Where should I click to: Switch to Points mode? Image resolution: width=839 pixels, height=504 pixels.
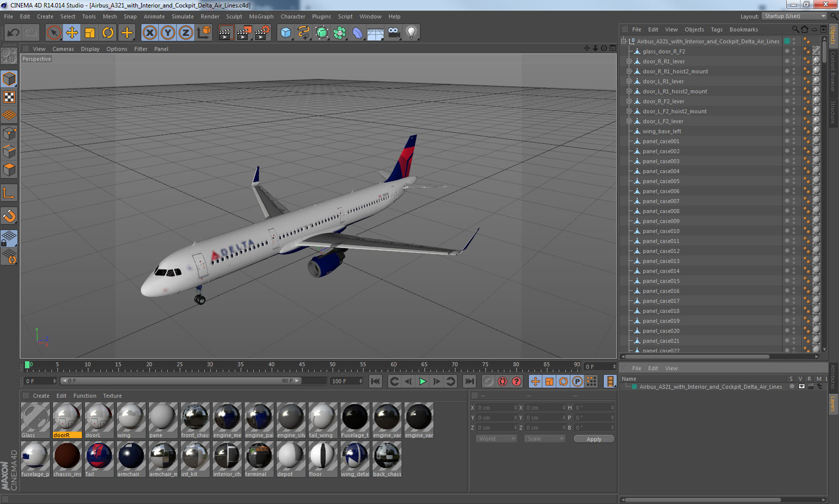pyautogui.click(x=9, y=133)
